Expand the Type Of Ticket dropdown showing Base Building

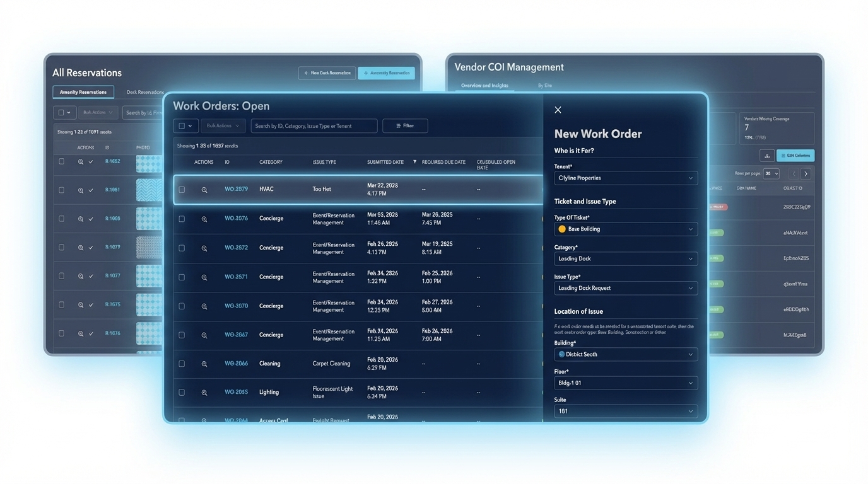tap(625, 229)
